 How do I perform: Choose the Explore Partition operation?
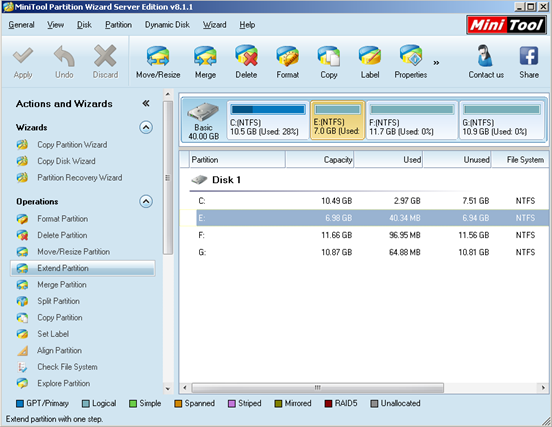(x=63, y=383)
